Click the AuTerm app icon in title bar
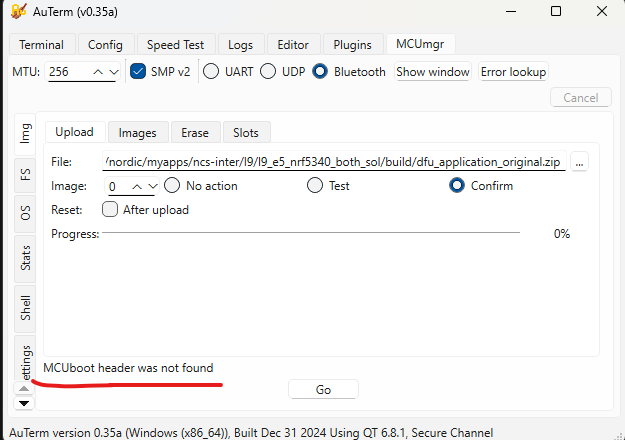625x440 pixels. coord(17,12)
